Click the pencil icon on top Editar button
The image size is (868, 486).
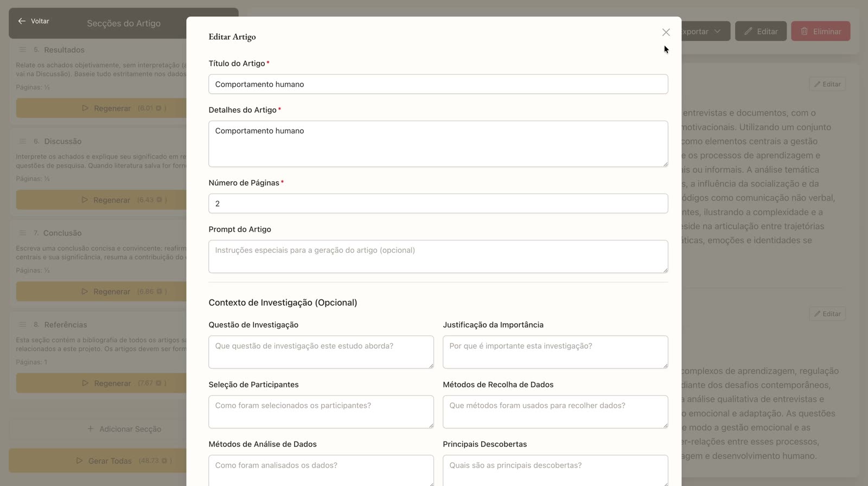(748, 31)
